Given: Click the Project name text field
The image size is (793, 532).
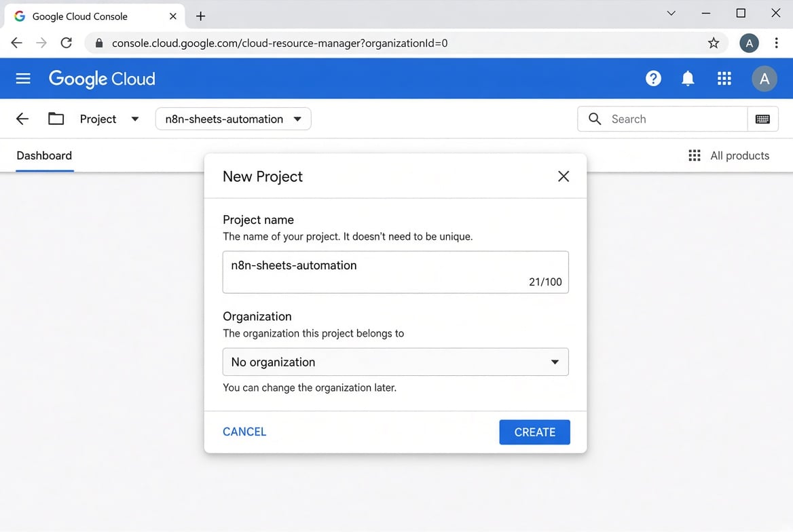Looking at the screenshot, I should (396, 272).
